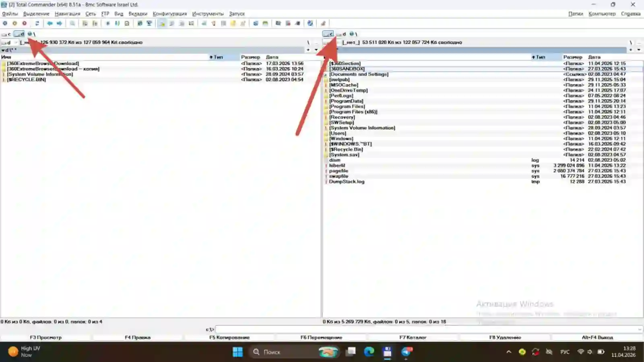Click F3 Просмотр button

click(x=46, y=337)
